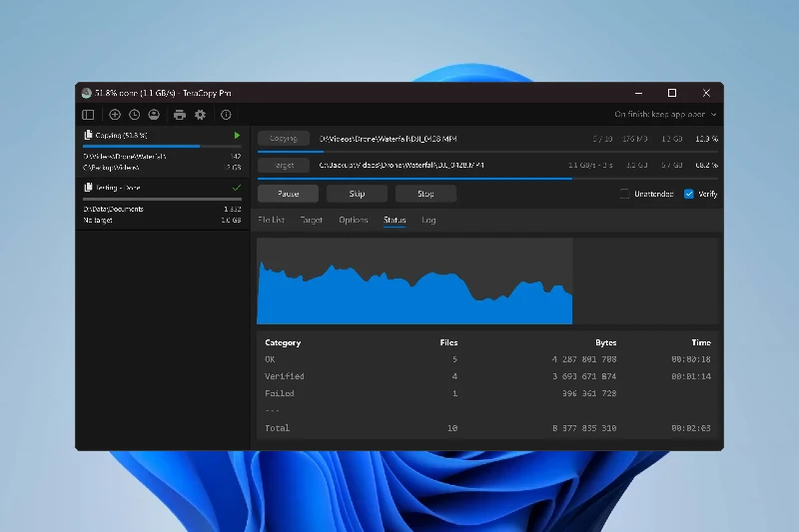Click the TeraCopy app icon in title bar
This screenshot has height=532, width=799.
[x=87, y=93]
